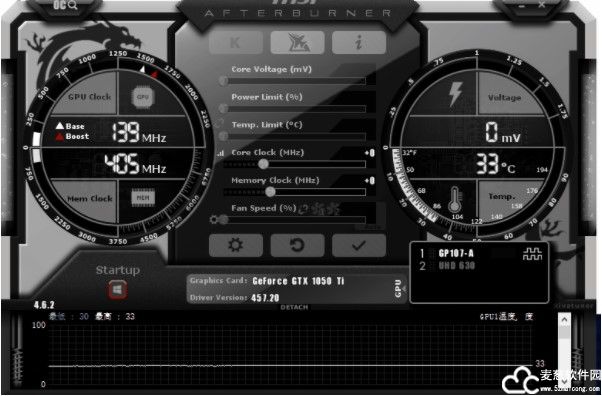602x396 pixels.
Task: Click the Core Clock slider handle
Action: tap(263, 164)
